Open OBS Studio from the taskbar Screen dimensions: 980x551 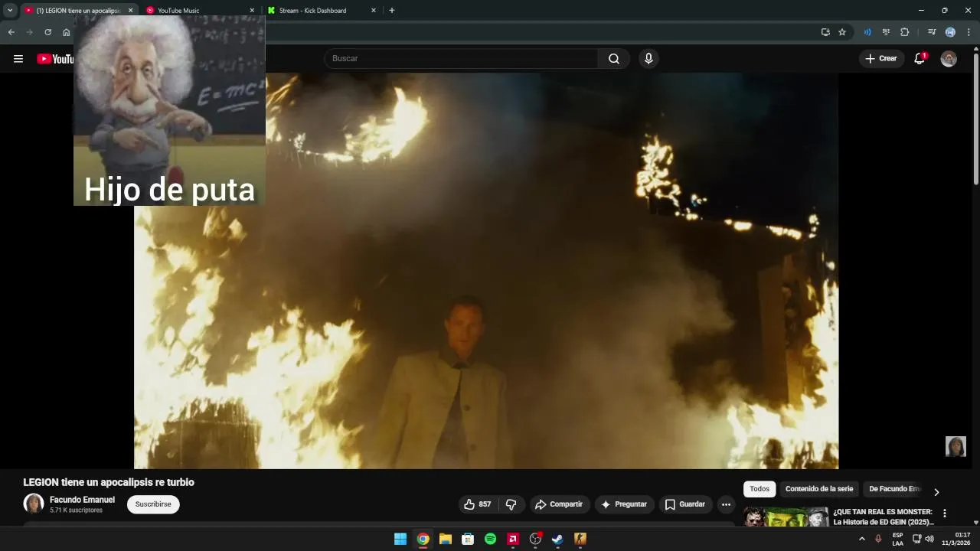coord(535,539)
